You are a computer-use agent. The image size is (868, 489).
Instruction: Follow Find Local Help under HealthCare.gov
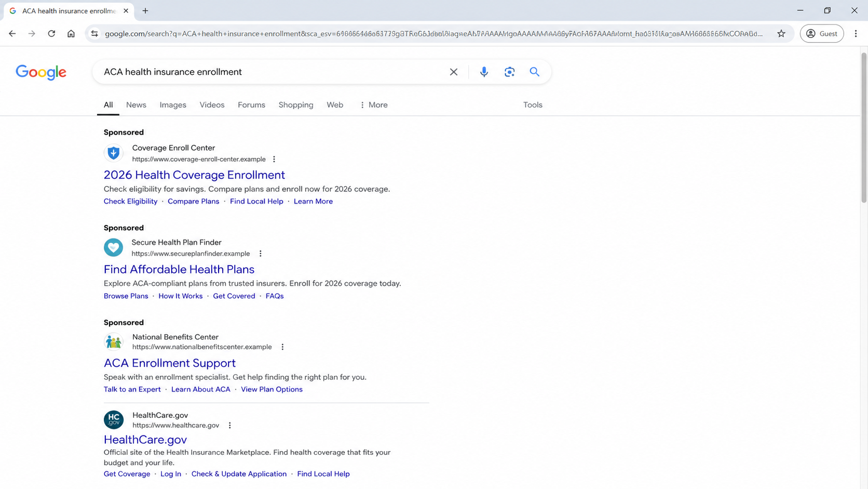click(323, 474)
